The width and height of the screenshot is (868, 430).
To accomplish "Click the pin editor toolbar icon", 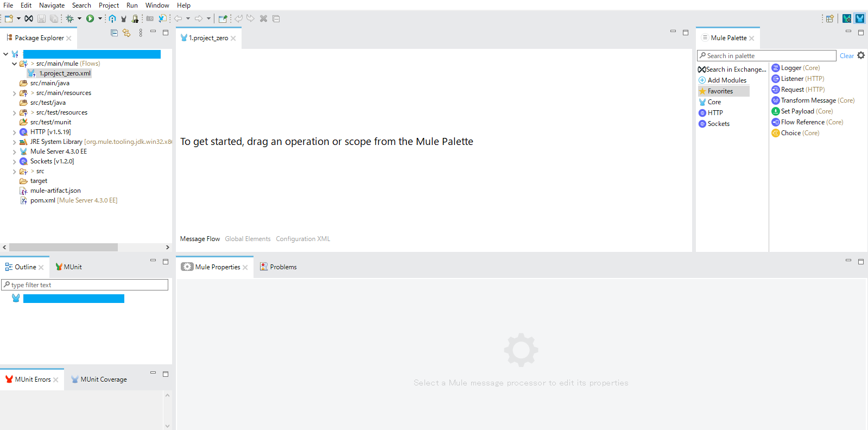I will point(223,18).
